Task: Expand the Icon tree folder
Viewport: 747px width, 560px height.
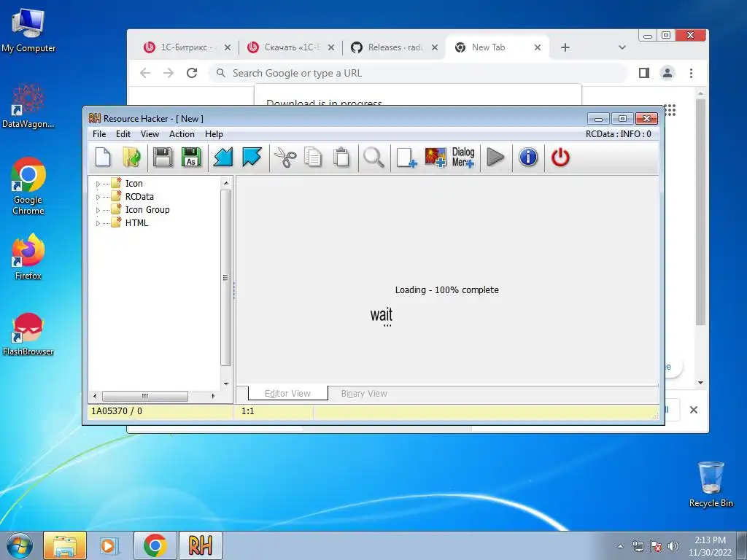Action: pyautogui.click(x=98, y=184)
